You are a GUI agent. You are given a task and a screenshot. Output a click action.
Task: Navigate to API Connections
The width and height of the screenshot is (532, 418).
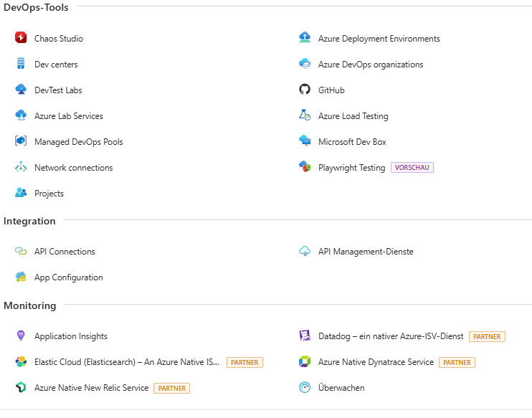65,252
